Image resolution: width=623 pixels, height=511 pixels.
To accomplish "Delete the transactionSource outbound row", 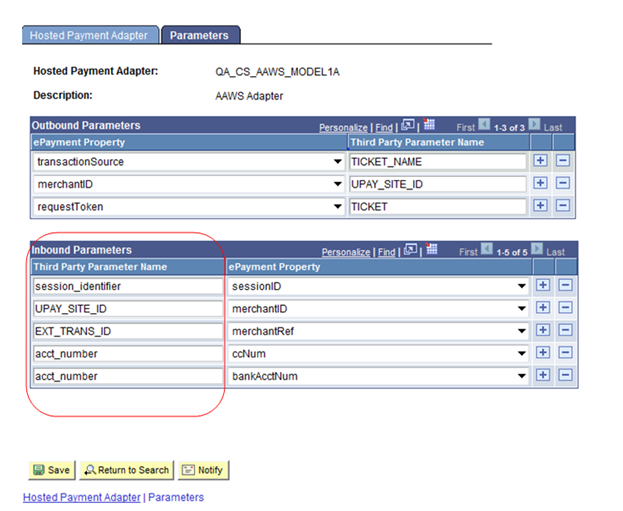I will [563, 161].
